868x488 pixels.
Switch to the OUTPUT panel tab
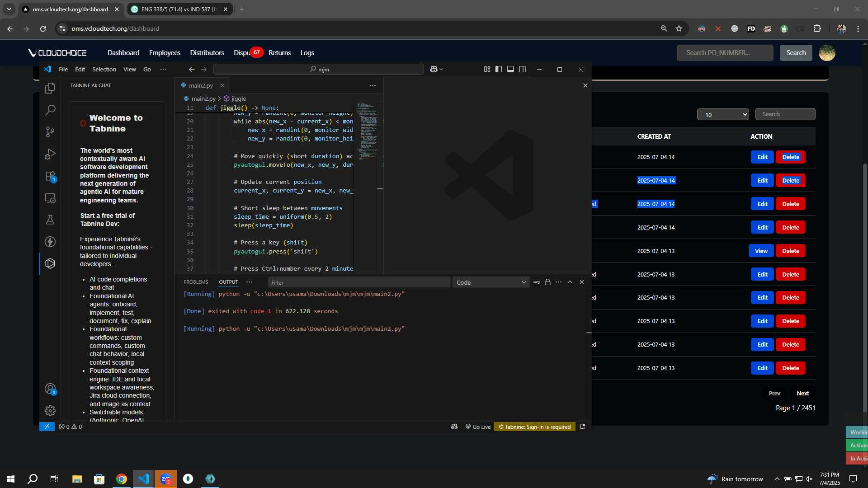pyautogui.click(x=228, y=282)
